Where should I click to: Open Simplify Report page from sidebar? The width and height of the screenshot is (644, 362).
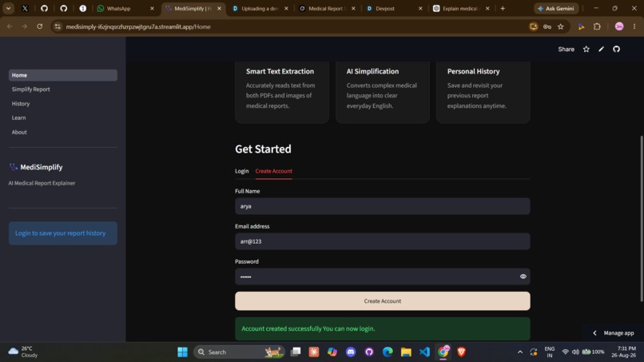click(63, 90)
